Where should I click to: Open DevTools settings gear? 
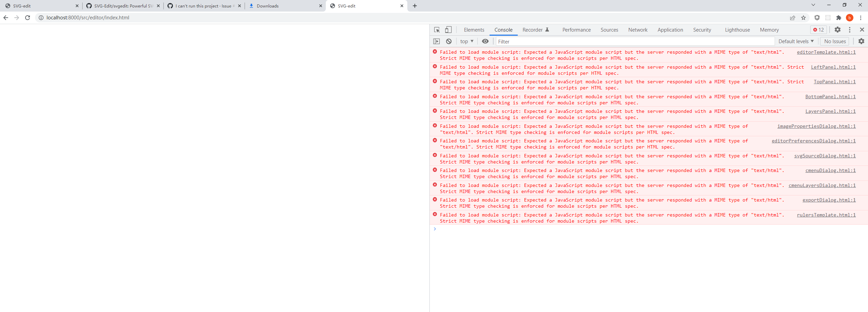(x=837, y=30)
